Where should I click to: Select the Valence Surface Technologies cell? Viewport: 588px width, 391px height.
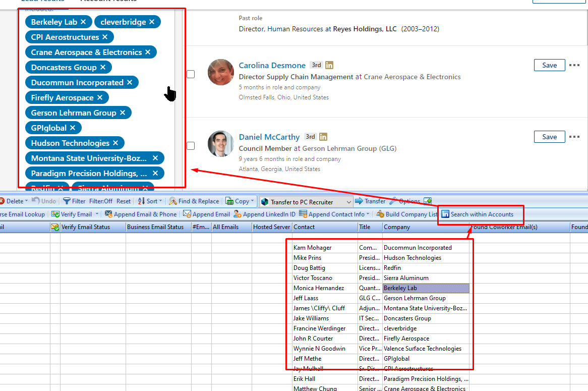(x=426, y=349)
